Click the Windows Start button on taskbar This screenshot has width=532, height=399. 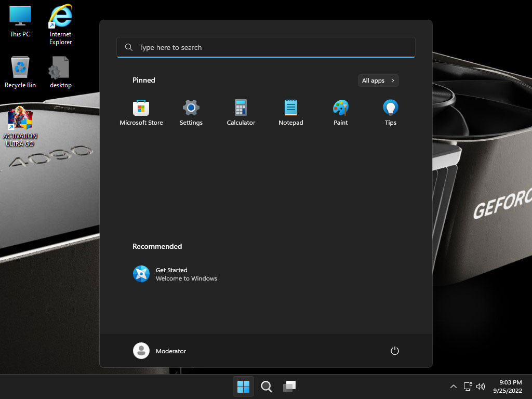[x=243, y=387]
